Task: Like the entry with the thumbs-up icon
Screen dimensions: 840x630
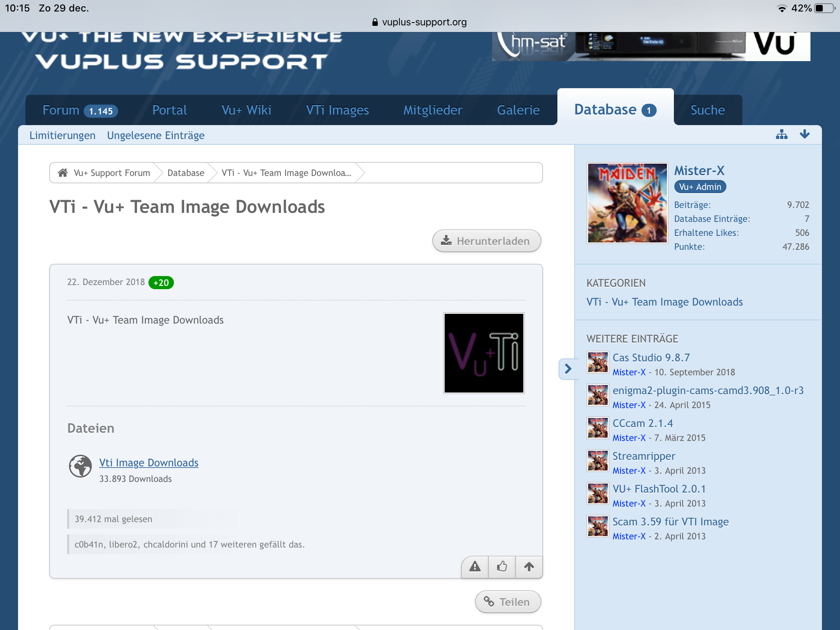Action: (502, 567)
